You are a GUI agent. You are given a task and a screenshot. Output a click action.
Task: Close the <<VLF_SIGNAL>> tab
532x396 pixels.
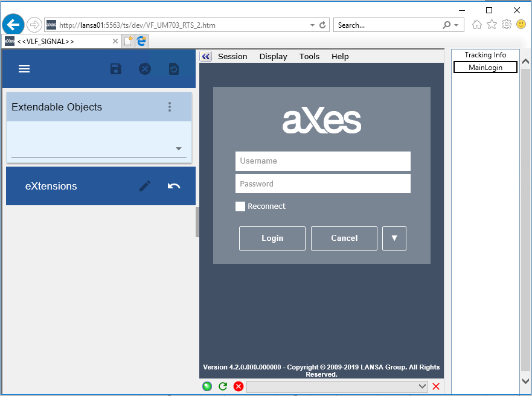pos(115,42)
